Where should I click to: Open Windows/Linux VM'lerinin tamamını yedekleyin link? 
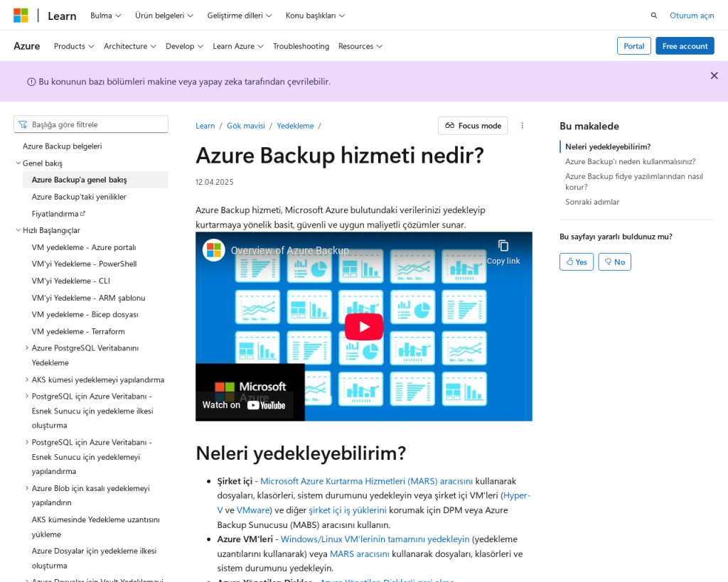pyautogui.click(x=375, y=539)
